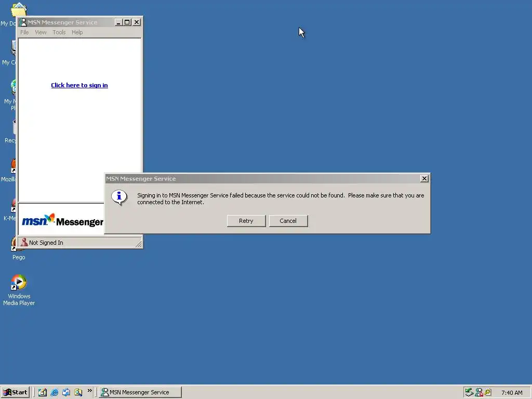Click the MSN Messenger title bar icon
Screen dimensions: 532x399
click(x=23, y=22)
